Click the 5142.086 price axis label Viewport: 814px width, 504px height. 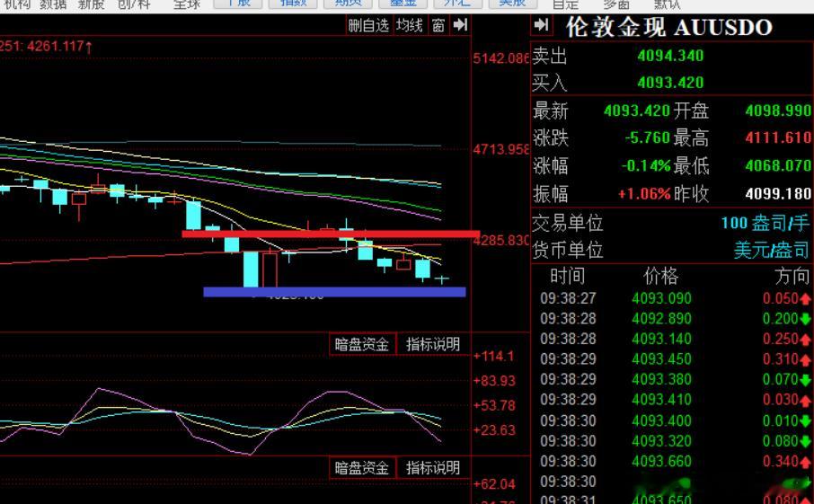click(501, 58)
